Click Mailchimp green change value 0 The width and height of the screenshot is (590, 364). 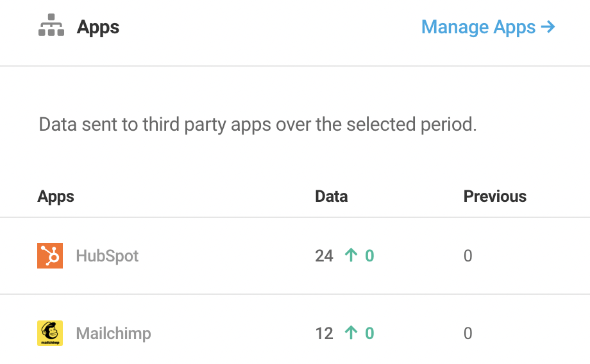369,333
